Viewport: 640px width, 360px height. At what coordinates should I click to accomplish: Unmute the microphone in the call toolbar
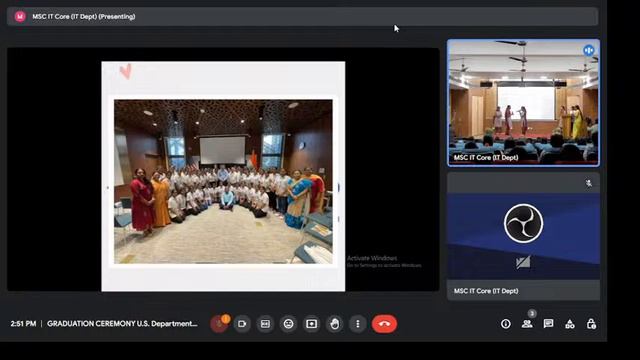(x=219, y=324)
